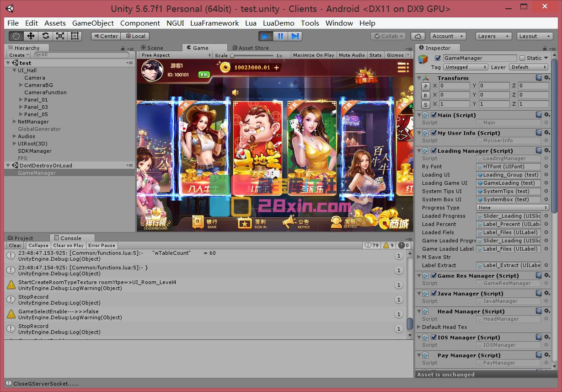Click the speaker icon in game view

[235, 93]
